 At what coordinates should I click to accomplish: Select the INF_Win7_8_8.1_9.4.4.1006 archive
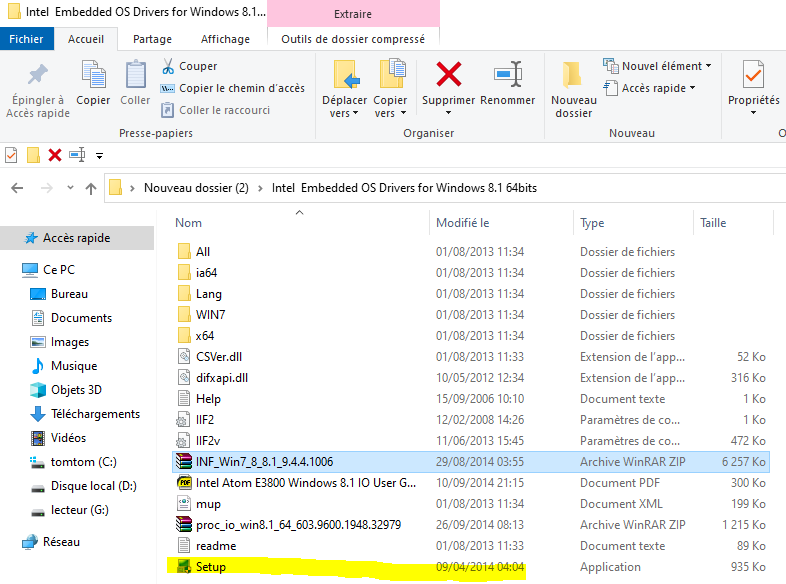click(470, 462)
